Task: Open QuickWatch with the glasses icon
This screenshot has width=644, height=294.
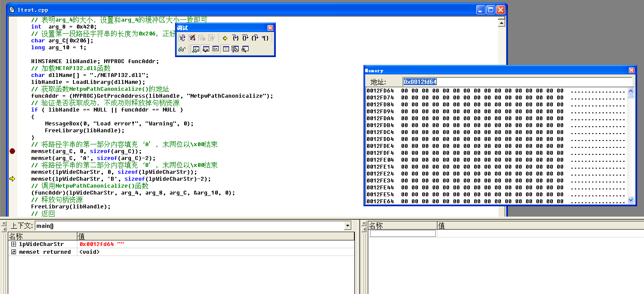Action: (182, 49)
